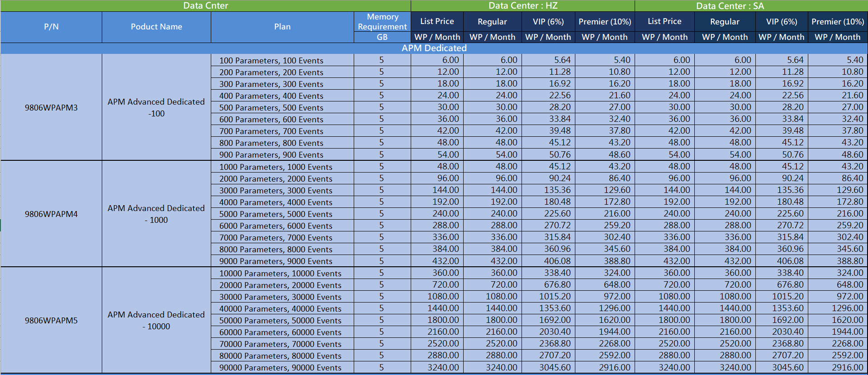Screen dimensions: 868x375
Task: Click product name 'APM Advanced Dedicated - 1000'
Action: click(x=157, y=214)
